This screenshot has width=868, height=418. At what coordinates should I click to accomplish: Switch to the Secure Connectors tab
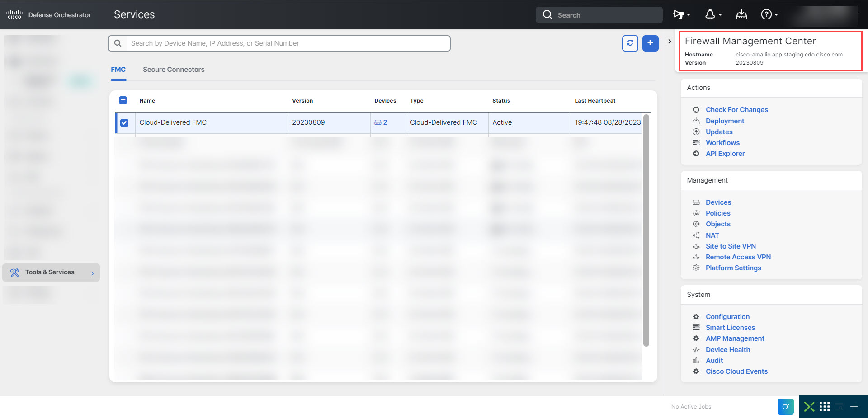174,70
